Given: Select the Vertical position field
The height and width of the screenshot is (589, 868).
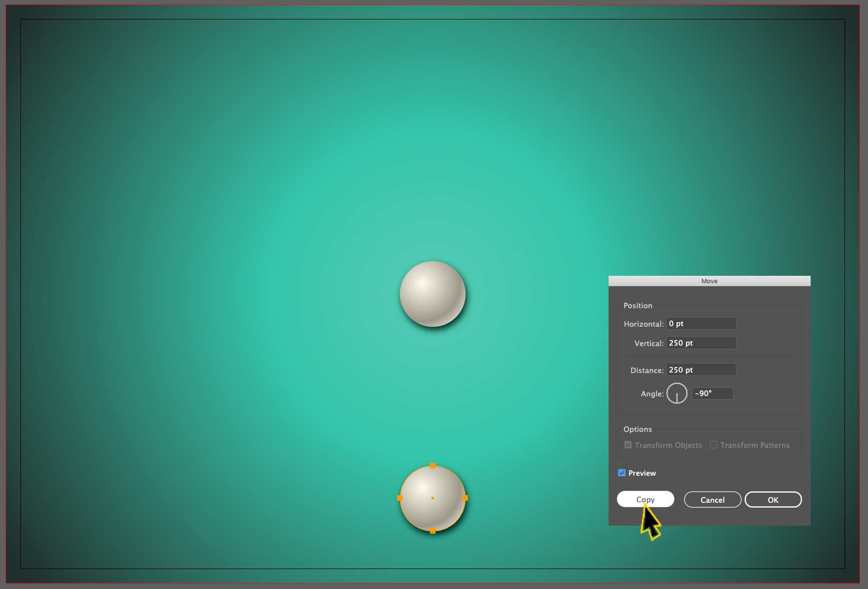Looking at the screenshot, I should click(700, 343).
